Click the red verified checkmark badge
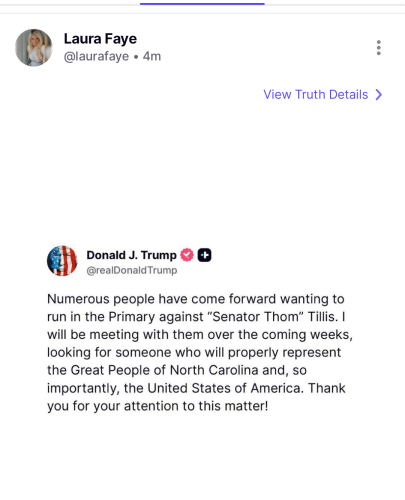The width and height of the screenshot is (405, 500). pyautogui.click(x=187, y=255)
